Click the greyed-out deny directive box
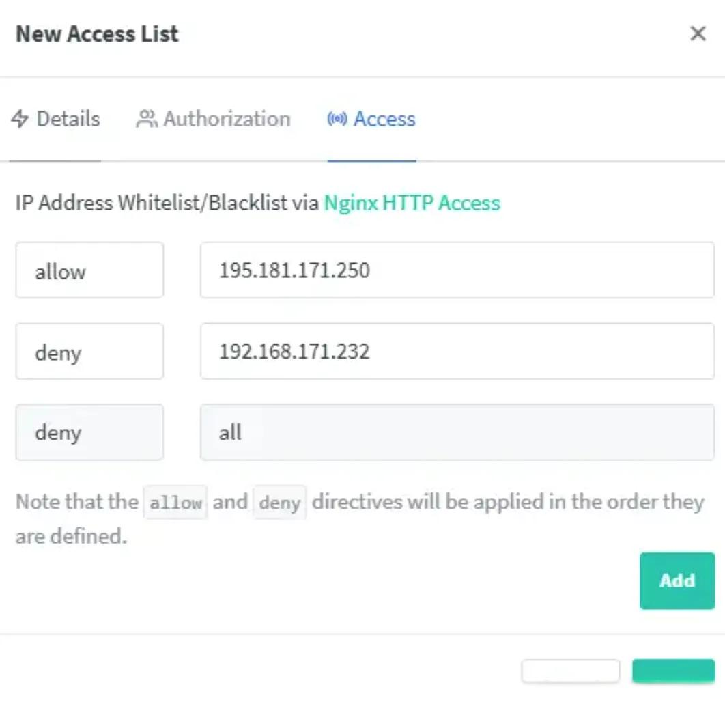This screenshot has height=728, width=725. (x=89, y=432)
